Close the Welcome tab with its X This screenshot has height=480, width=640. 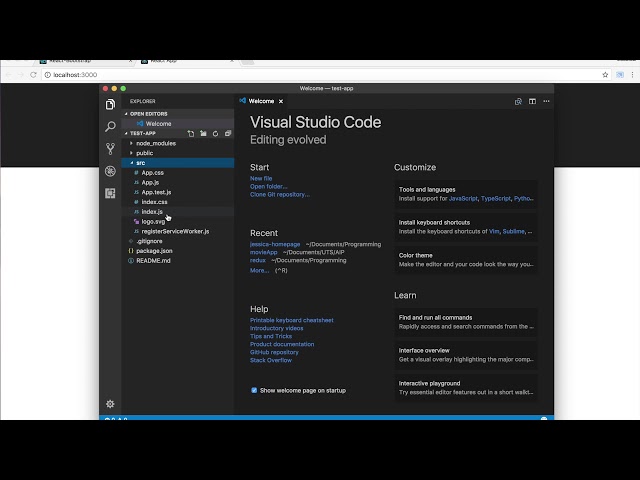(281, 101)
